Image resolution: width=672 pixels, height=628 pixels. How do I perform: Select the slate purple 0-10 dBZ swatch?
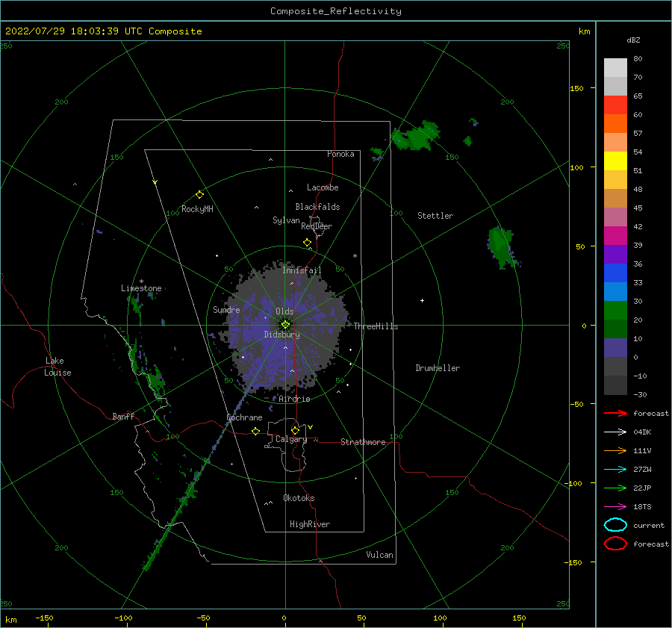[x=615, y=348]
